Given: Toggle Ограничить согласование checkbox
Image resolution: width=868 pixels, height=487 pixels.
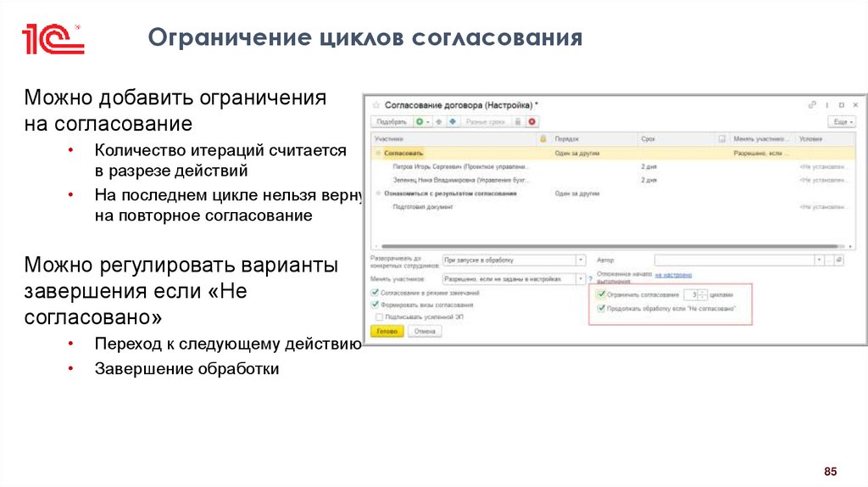Looking at the screenshot, I should 601,294.
